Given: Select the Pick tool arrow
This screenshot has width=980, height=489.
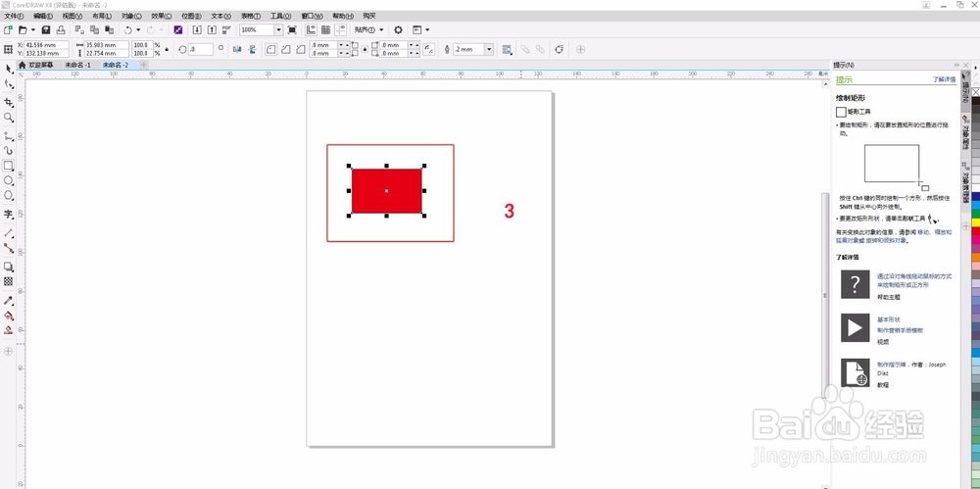Looking at the screenshot, I should [x=8, y=69].
